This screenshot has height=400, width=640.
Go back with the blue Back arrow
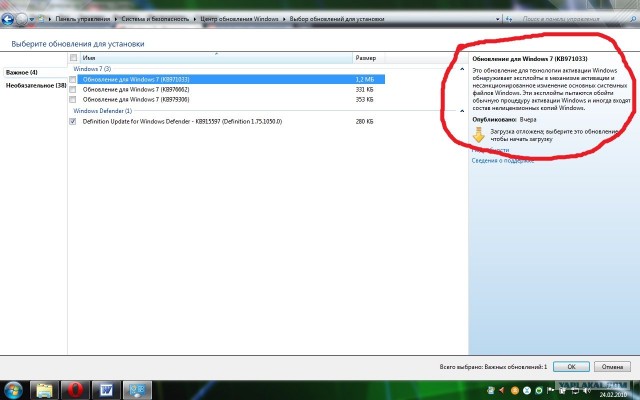(x=7, y=19)
